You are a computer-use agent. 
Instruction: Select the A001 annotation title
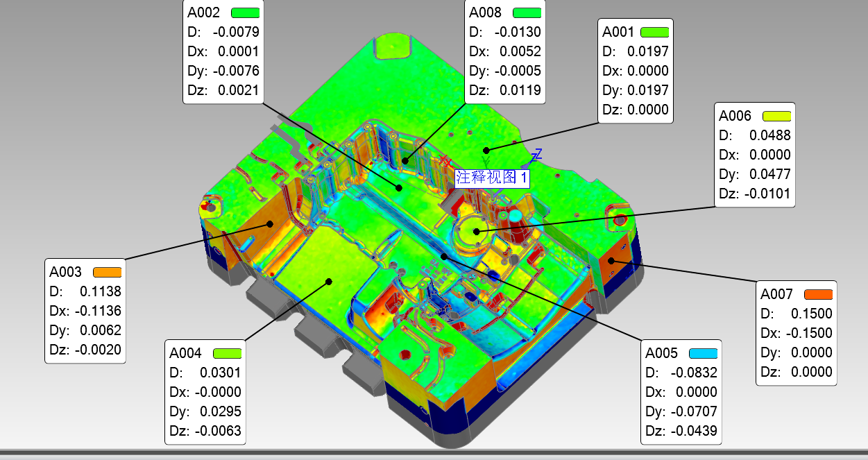pos(618,32)
